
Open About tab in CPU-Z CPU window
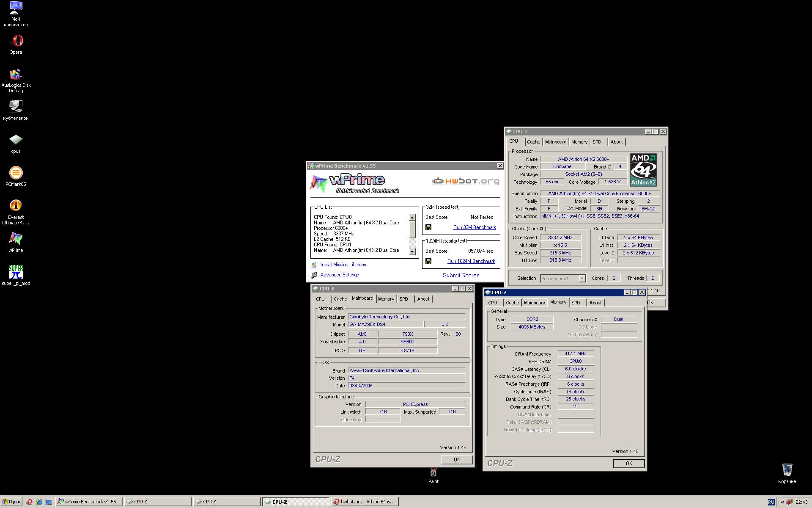[616, 142]
